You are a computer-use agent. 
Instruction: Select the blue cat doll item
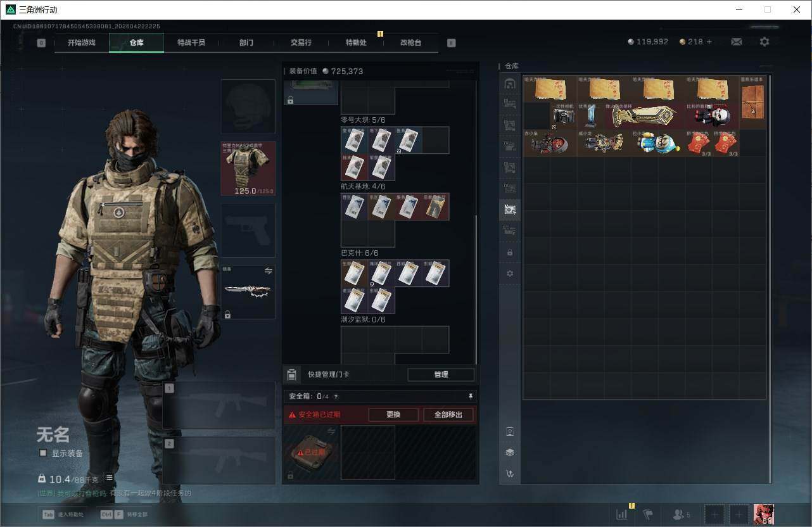[657, 143]
